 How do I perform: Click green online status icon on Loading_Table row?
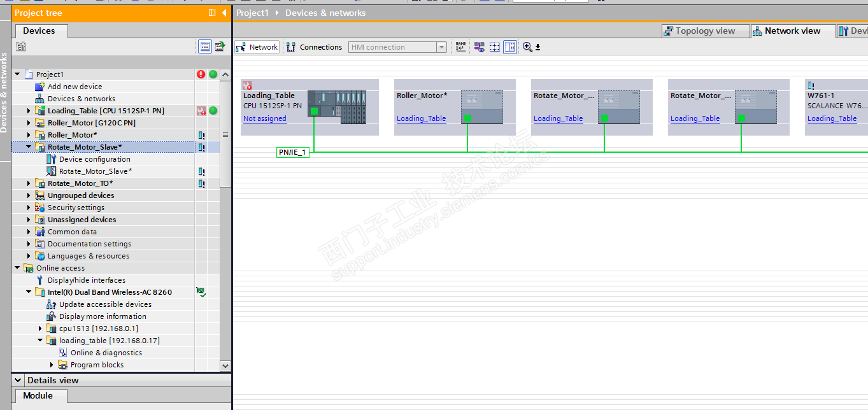[213, 111]
